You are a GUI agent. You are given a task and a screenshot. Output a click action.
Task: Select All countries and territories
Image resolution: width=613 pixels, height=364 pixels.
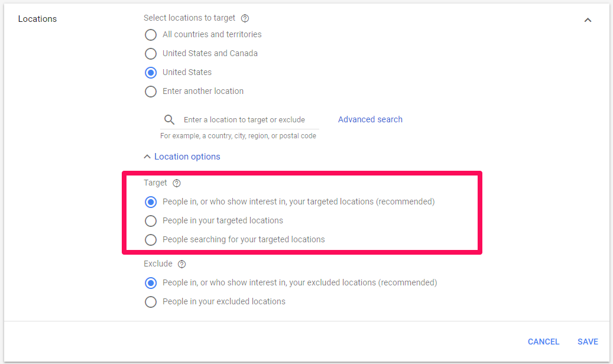tap(151, 35)
